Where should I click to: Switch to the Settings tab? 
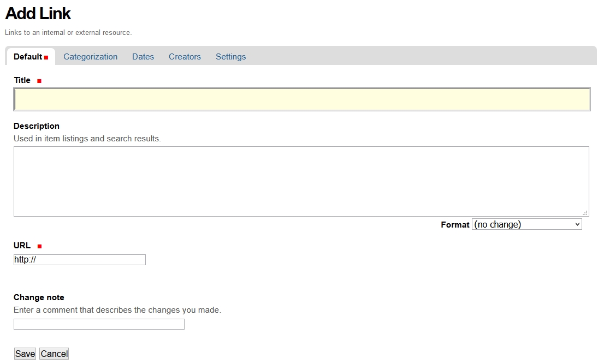point(230,57)
